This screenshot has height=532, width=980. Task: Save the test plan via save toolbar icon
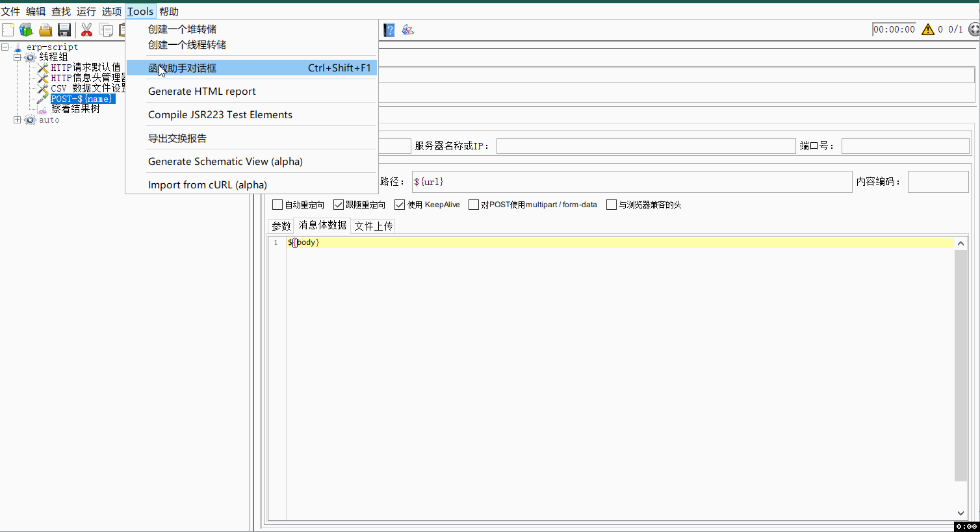pyautogui.click(x=64, y=29)
